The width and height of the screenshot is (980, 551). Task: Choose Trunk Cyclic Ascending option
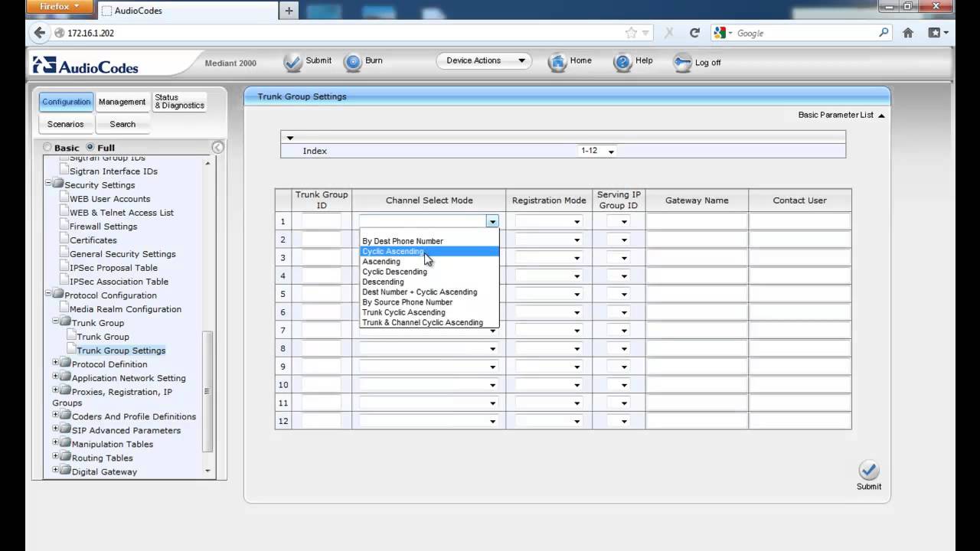tap(429, 312)
